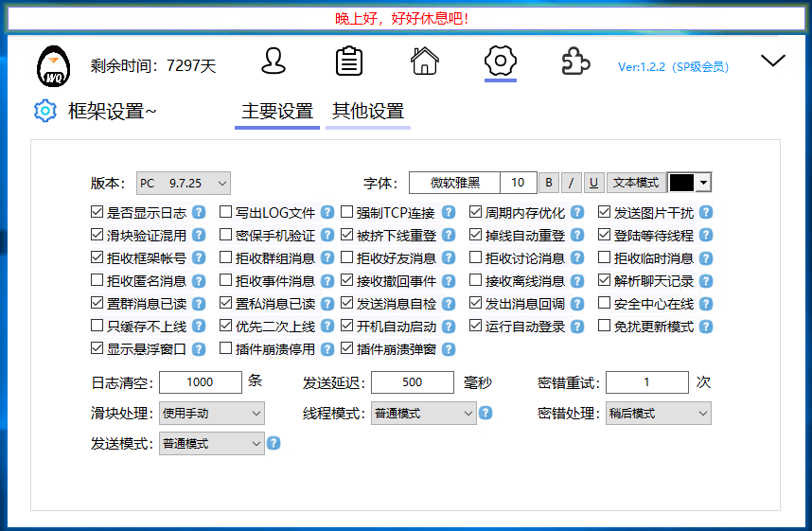Open the clipboard log icon page
812x531 pixels.
click(349, 62)
